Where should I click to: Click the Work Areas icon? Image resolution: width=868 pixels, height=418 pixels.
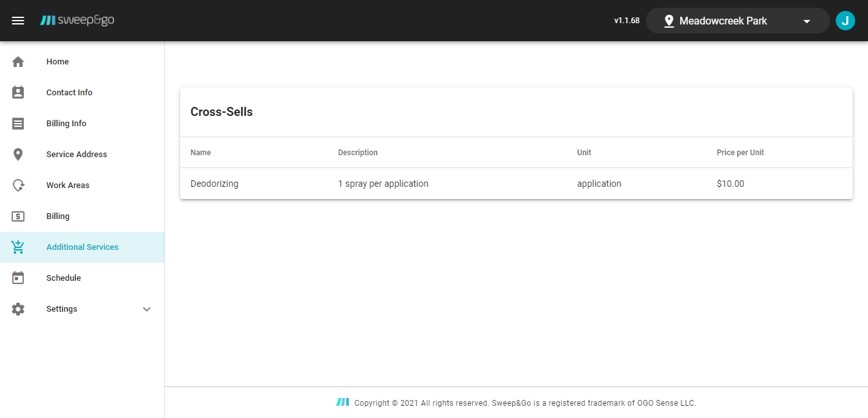[x=18, y=185]
